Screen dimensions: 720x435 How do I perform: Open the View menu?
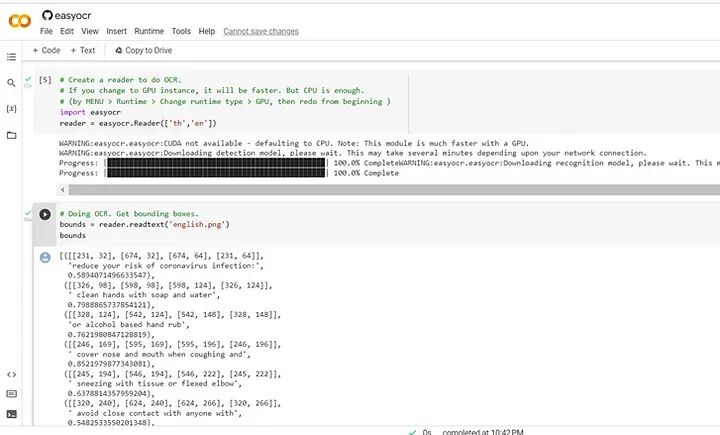pyautogui.click(x=90, y=31)
